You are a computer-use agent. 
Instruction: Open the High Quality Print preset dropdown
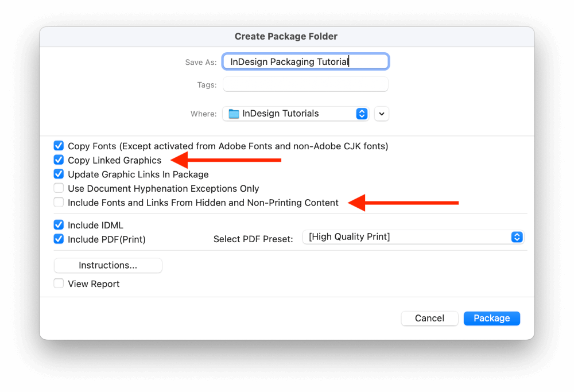[413, 237]
